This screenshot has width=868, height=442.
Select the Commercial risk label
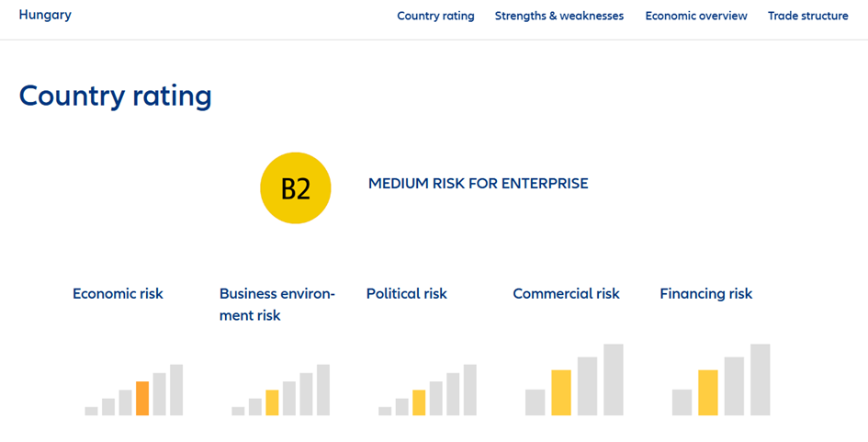[x=566, y=294]
